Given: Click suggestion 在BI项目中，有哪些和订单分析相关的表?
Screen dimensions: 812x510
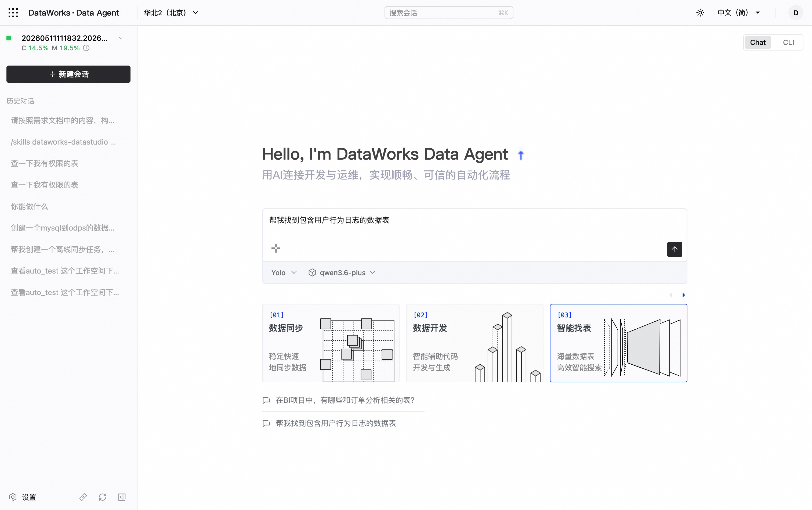Looking at the screenshot, I should point(345,400).
